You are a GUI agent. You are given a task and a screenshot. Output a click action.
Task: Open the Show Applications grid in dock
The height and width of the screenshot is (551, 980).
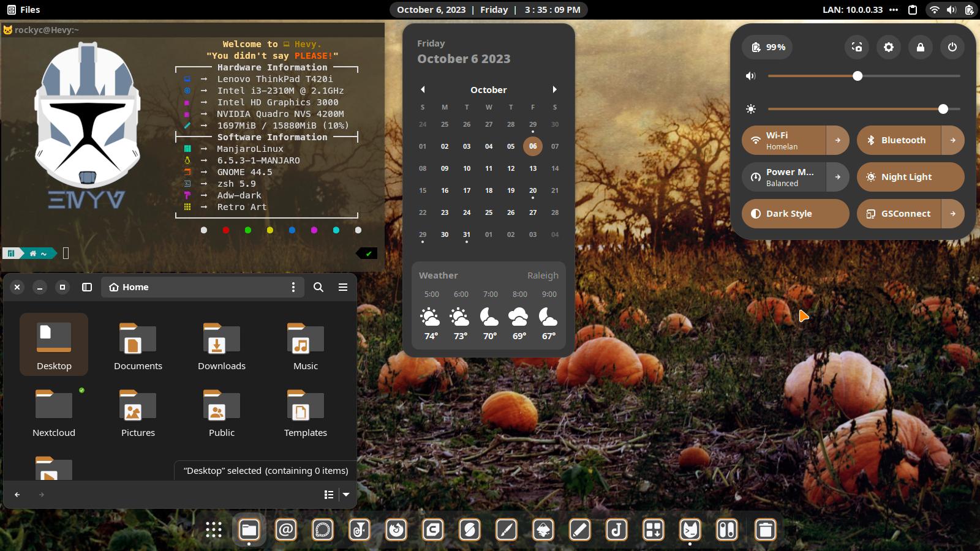213,530
